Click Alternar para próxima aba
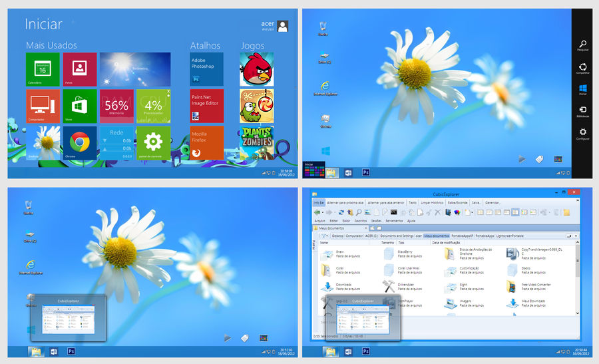This screenshot has width=599, height=364. click(345, 203)
